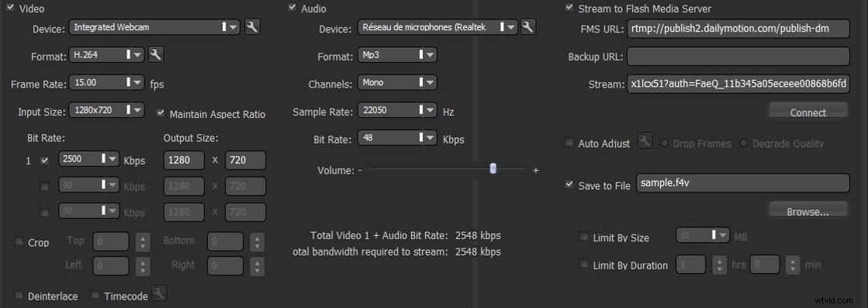Click the Output Size height 720 field
Image resolution: width=868 pixels, height=308 pixels.
244,160
